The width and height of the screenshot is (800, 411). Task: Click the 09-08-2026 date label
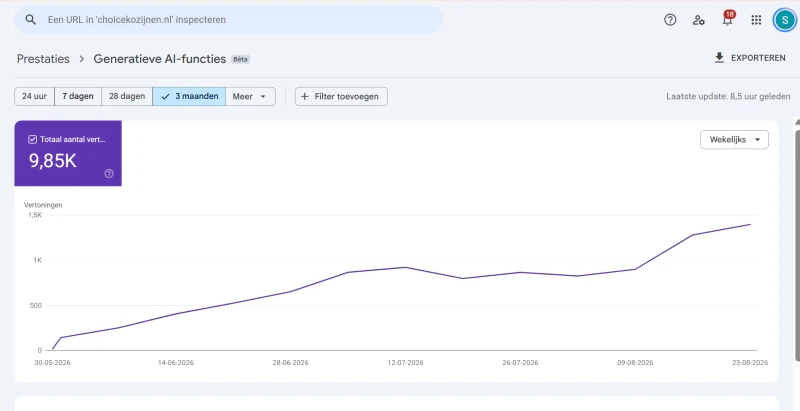point(635,363)
